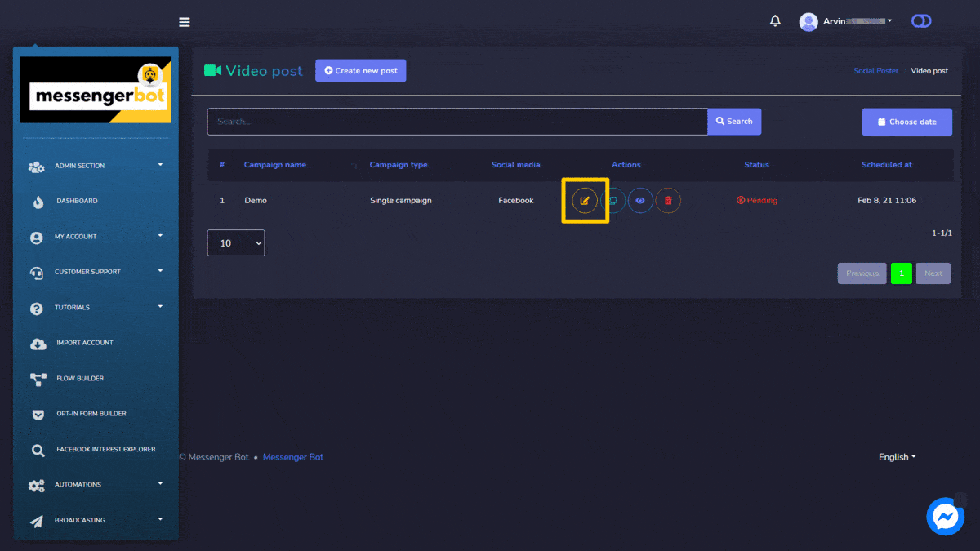
Task: Open the English language dropdown
Action: [897, 457]
